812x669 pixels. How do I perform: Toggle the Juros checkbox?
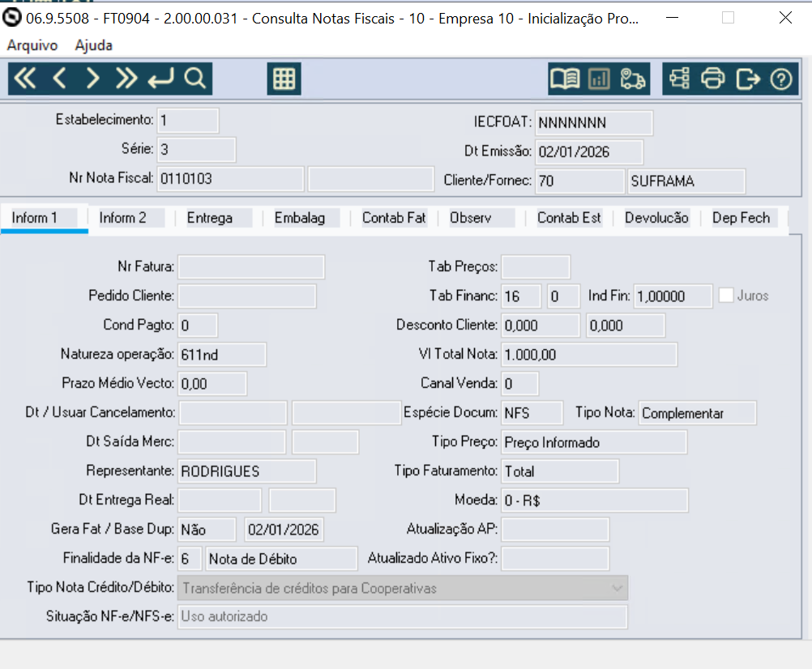coord(726,296)
